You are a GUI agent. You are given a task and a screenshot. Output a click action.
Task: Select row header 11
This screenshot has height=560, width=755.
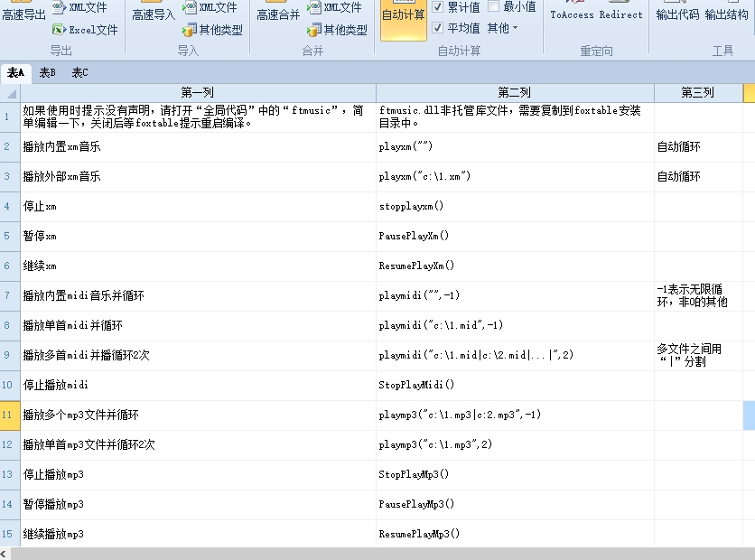tap(10, 415)
